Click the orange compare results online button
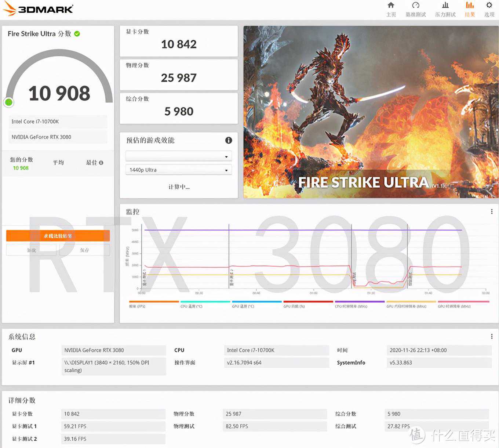Image resolution: width=499 pixels, height=448 pixels. 58,236
